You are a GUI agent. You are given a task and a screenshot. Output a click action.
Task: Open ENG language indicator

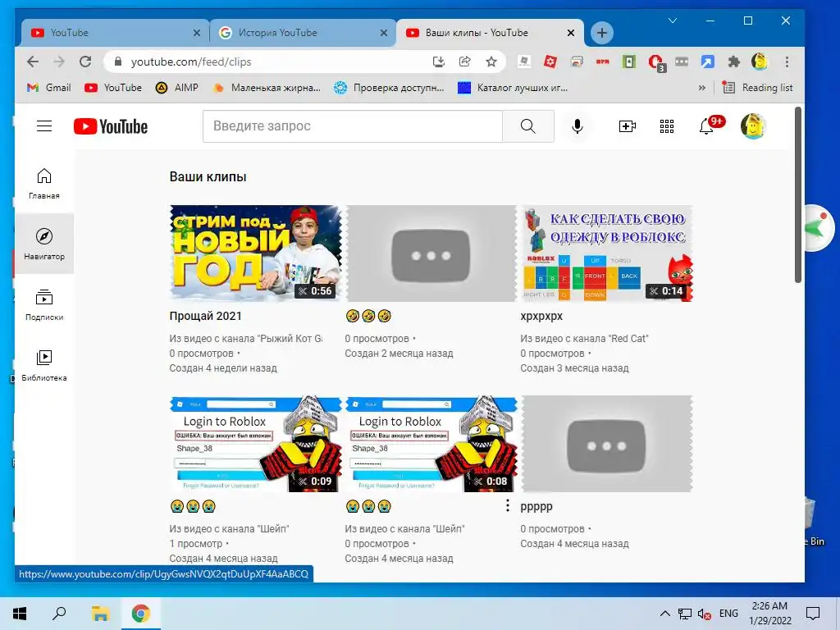728,614
